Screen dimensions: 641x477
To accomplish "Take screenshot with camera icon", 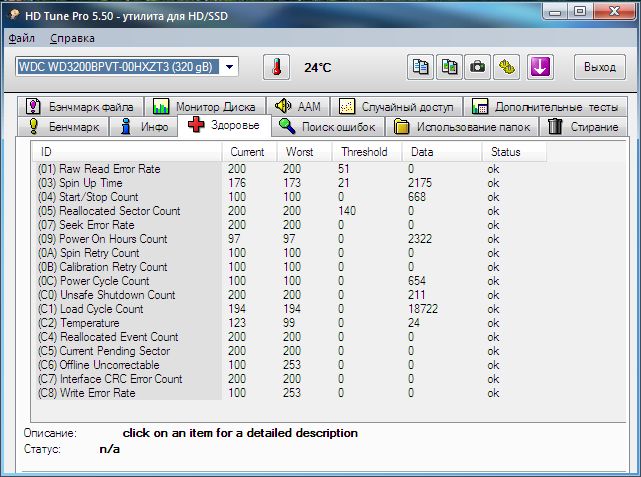I will pyautogui.click(x=477, y=67).
